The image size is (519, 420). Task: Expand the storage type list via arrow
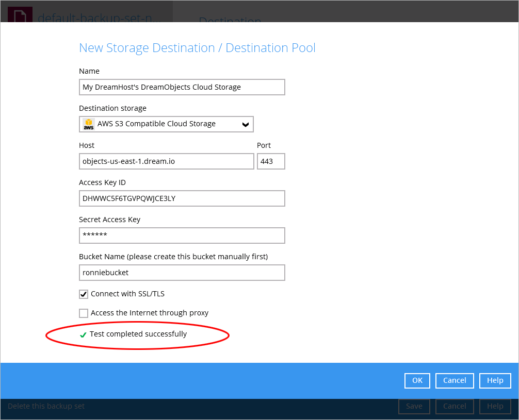tap(245, 124)
